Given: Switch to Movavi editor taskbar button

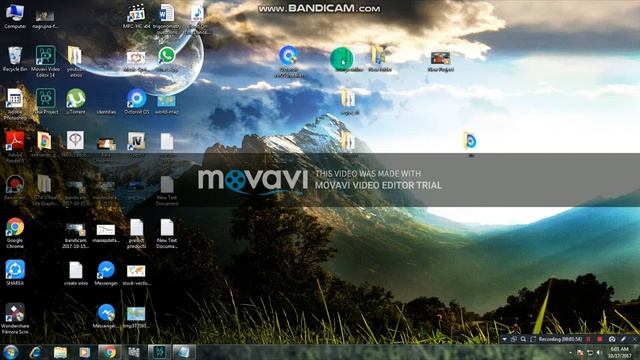Looking at the screenshot, I should 159,352.
